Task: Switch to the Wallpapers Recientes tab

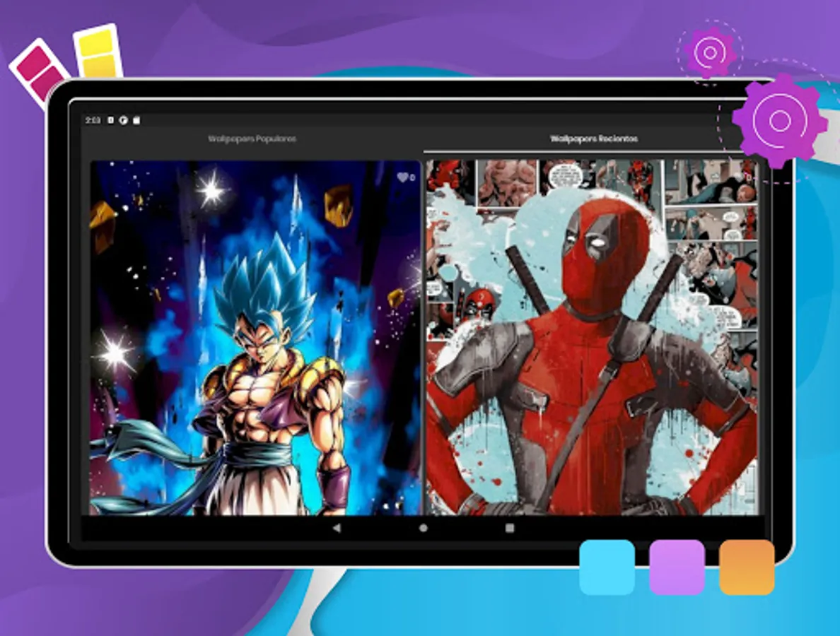Action: tap(593, 139)
